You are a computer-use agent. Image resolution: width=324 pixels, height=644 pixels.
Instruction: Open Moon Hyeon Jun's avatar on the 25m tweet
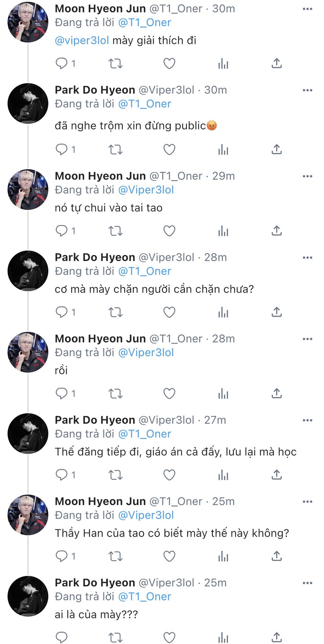28,515
